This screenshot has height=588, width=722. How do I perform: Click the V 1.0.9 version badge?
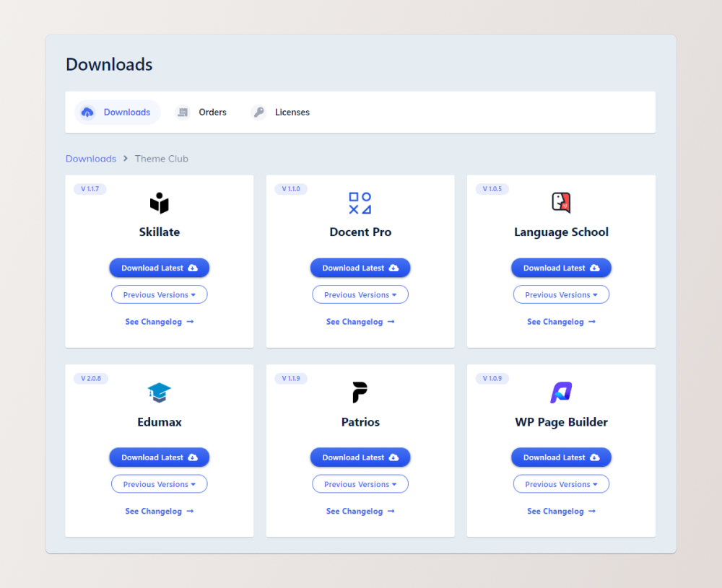click(x=492, y=378)
